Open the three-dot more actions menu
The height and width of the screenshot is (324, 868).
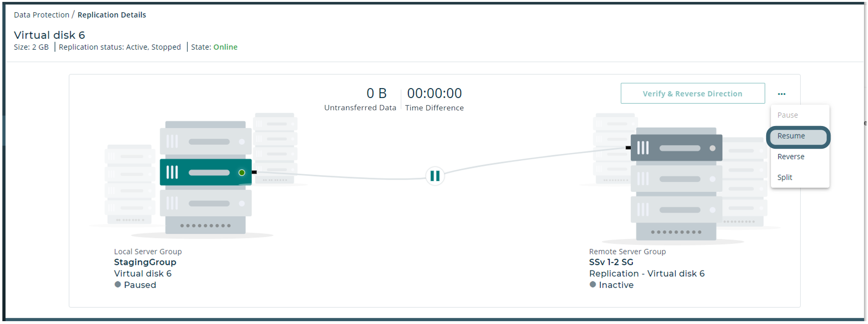pos(781,94)
